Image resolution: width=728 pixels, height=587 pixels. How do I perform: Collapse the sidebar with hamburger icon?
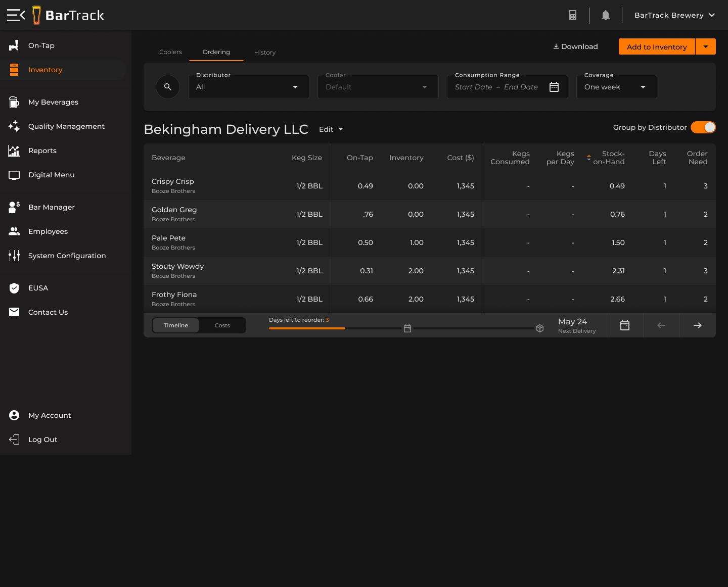(16, 15)
